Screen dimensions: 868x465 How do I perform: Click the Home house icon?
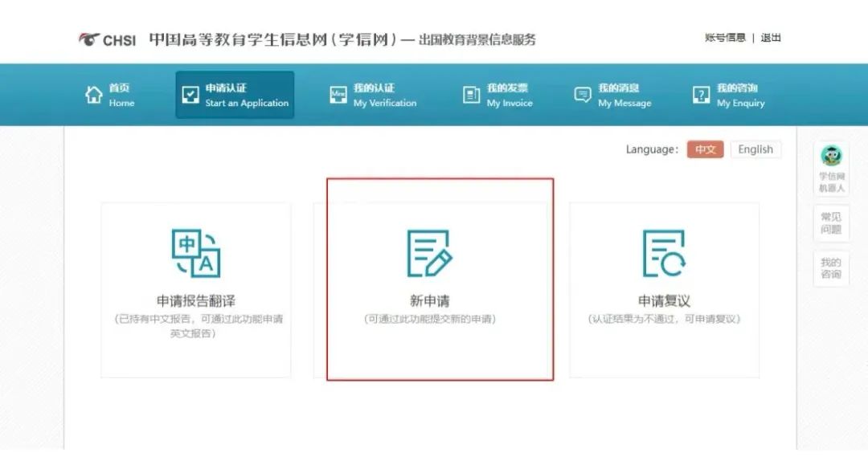point(93,95)
